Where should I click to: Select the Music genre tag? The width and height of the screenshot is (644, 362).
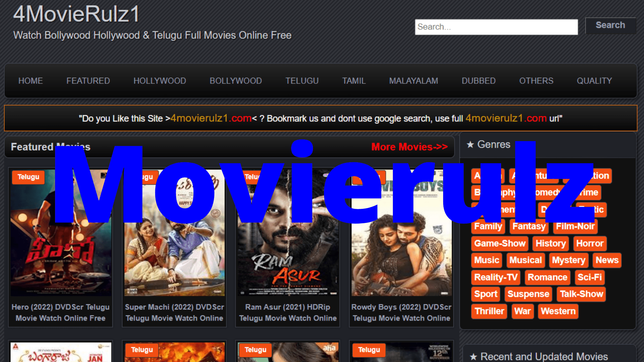[x=487, y=260]
